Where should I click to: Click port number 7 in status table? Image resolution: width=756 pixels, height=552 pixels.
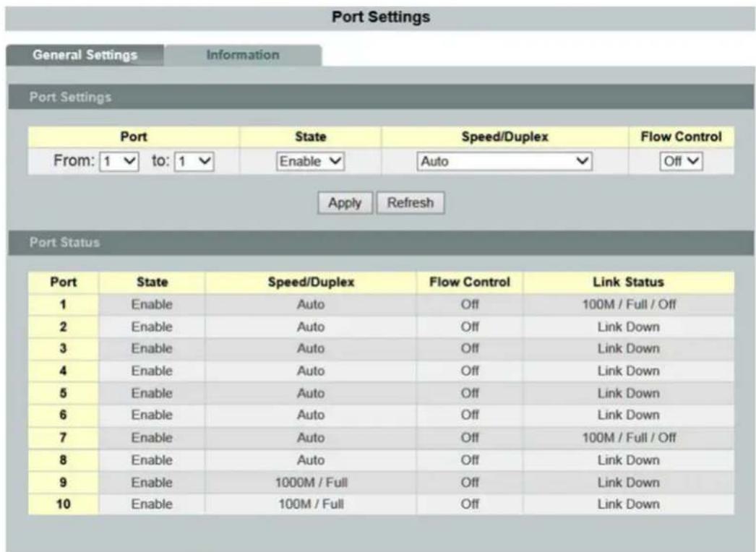(x=63, y=438)
